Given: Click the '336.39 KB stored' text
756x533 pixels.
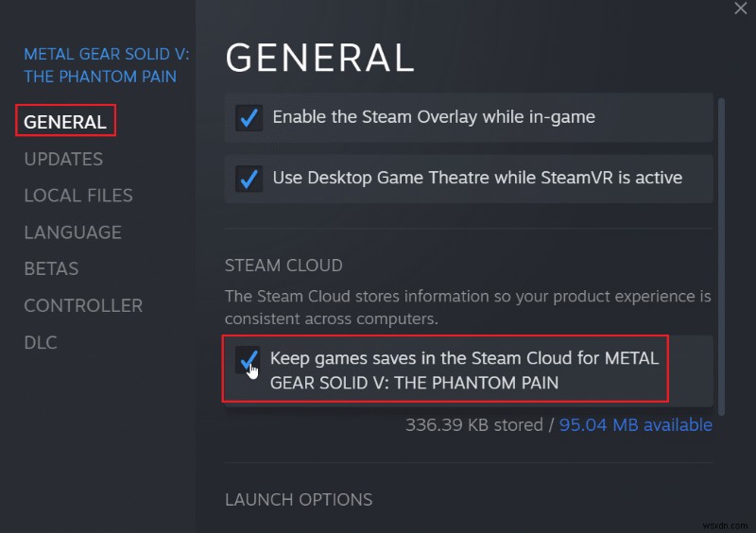Looking at the screenshot, I should 473,425.
